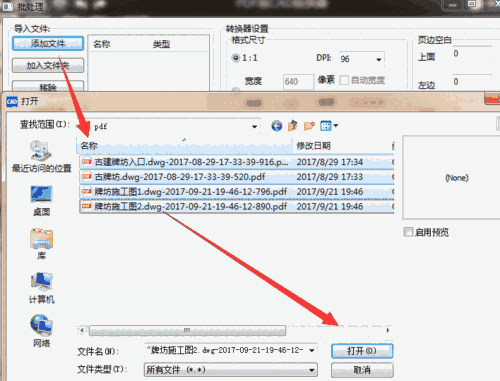Click PDF icon of 古牌坊.dwg file
500x381 pixels.
click(x=86, y=177)
